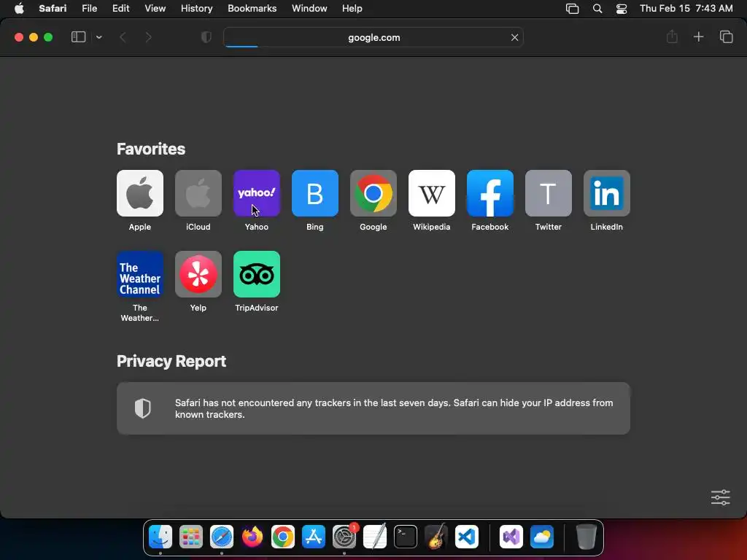Open the Privacy Report banner
Viewport: 747px width, 560px height.
(x=373, y=408)
